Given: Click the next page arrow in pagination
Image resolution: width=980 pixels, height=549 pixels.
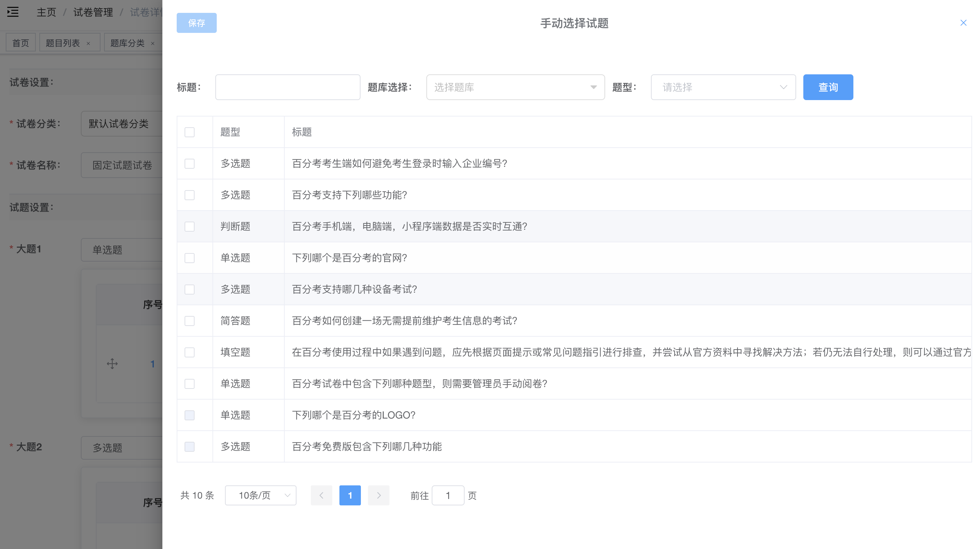Looking at the screenshot, I should [x=378, y=495].
